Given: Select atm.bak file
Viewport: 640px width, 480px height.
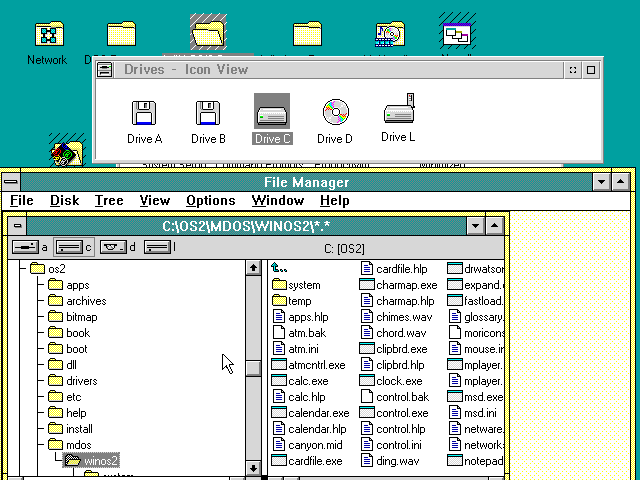Looking at the screenshot, I should pos(299,333).
